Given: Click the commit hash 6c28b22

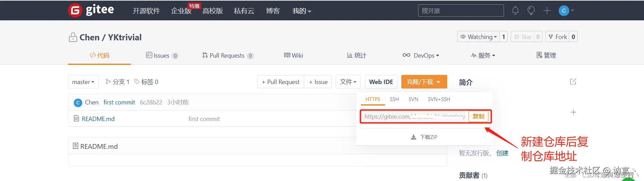Looking at the screenshot, I should tap(151, 102).
